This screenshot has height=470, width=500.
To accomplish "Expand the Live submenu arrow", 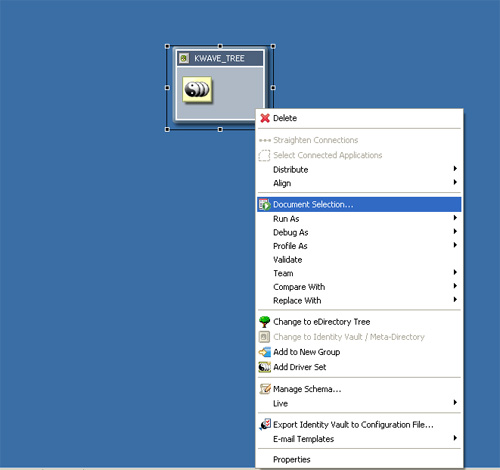I will [x=455, y=403].
